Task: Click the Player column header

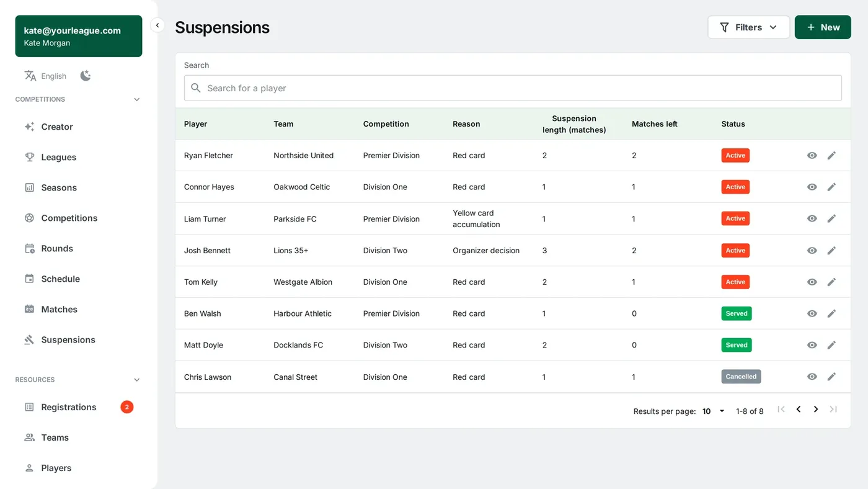Action: pos(195,124)
